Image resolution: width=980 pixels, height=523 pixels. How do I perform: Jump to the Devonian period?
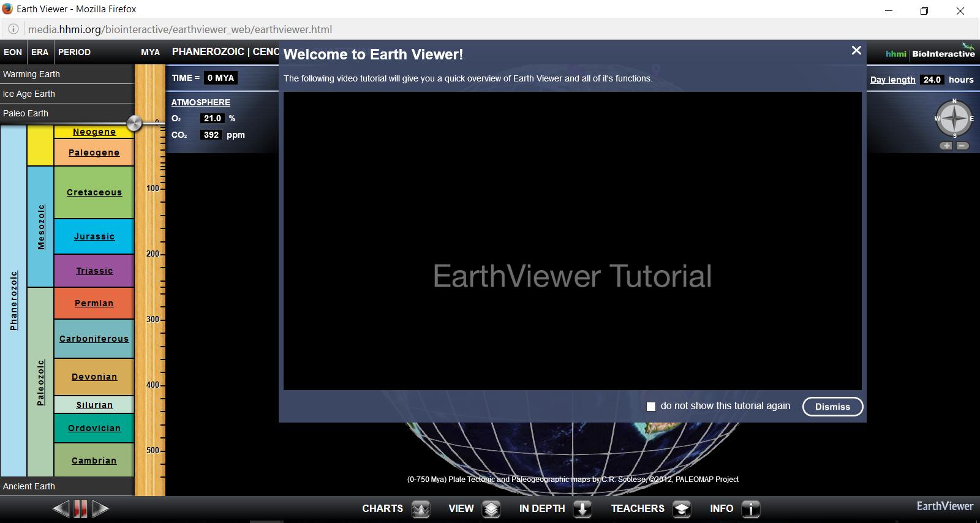(x=94, y=377)
